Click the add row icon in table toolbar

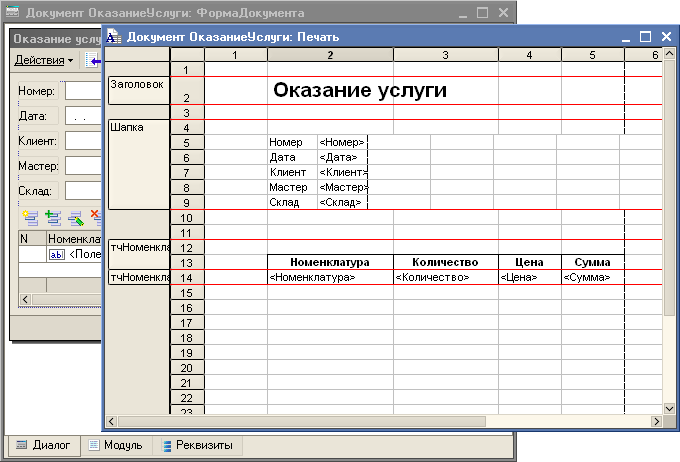pos(29,216)
